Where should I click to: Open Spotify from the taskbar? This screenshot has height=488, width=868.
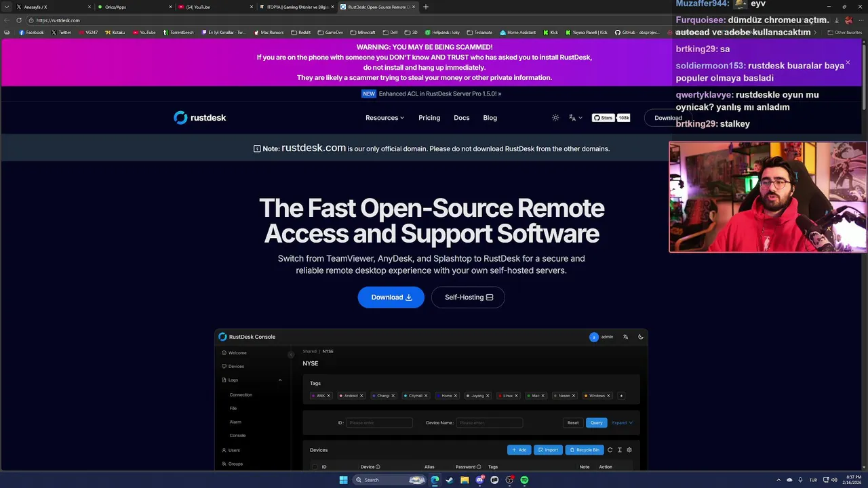524,480
